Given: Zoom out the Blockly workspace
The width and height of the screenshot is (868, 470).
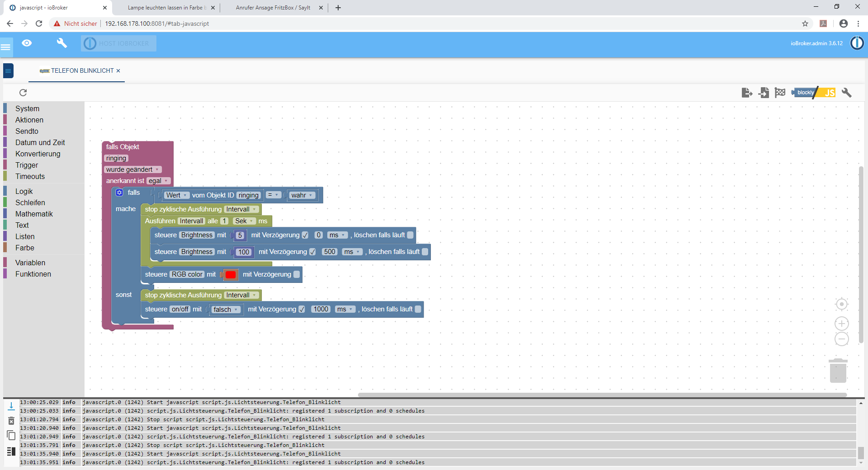Looking at the screenshot, I should [842, 339].
